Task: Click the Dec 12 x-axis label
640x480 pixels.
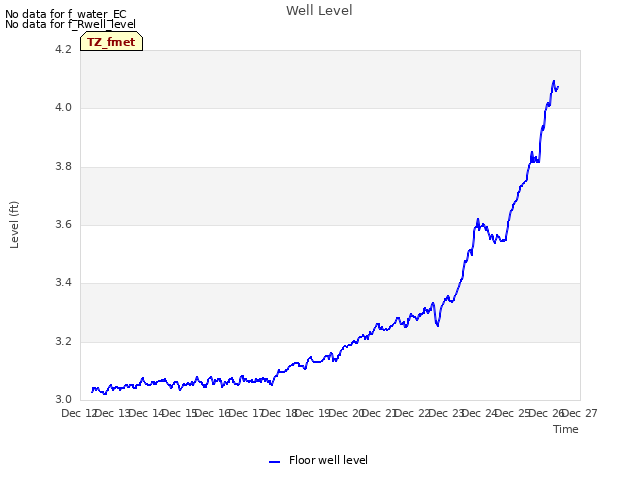Action: coord(79,413)
